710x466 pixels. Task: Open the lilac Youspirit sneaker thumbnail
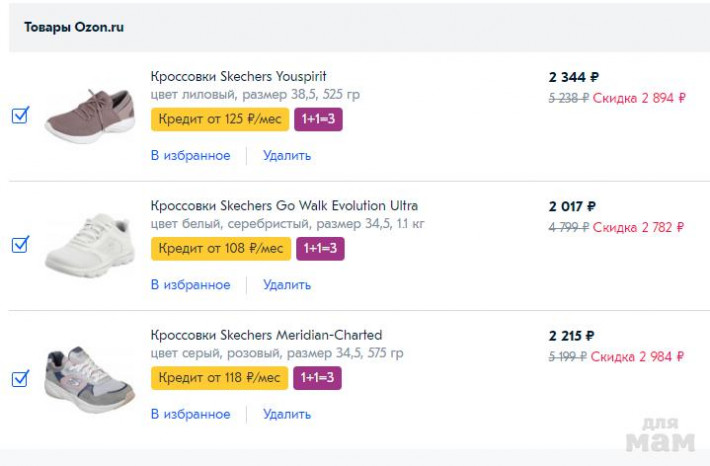(x=90, y=115)
